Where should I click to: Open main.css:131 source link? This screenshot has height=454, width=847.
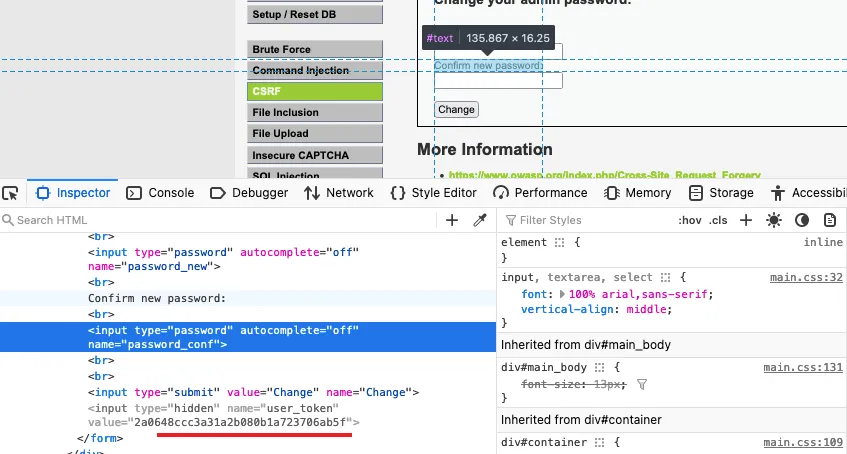click(803, 368)
